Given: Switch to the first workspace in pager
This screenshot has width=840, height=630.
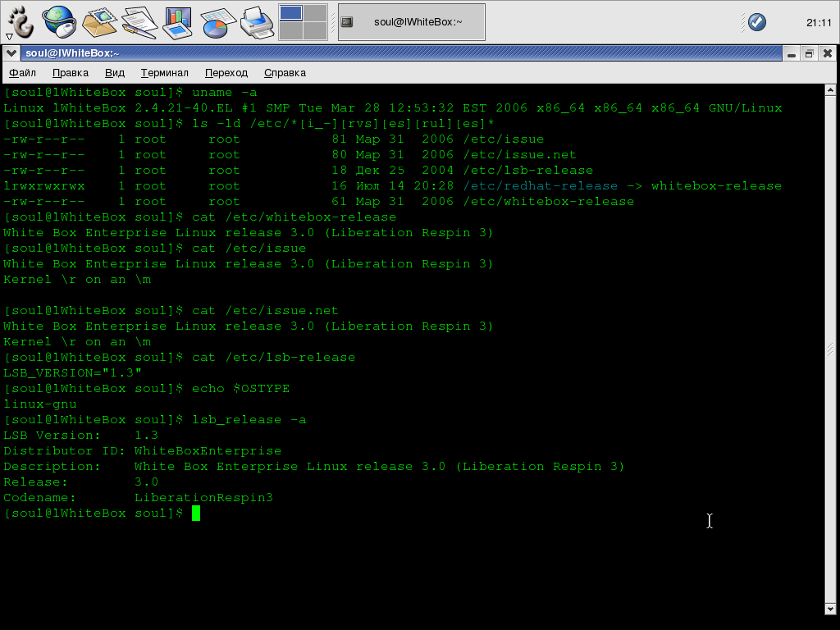Looking at the screenshot, I should coord(291,13).
